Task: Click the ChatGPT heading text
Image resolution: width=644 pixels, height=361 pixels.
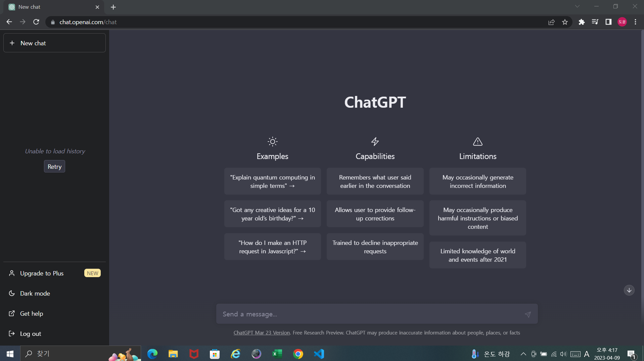Action: (375, 102)
